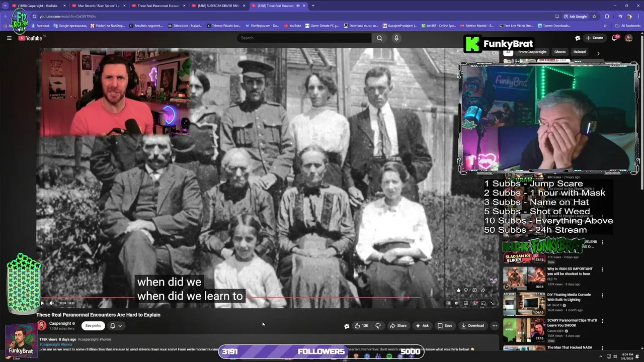Click the browser address bar

coord(282,16)
